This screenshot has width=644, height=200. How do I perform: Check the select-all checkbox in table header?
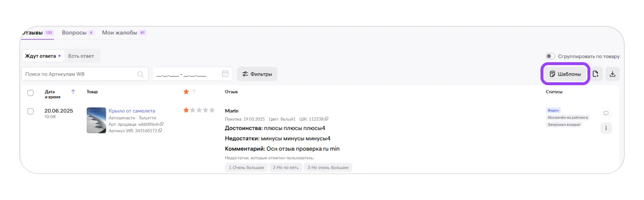coord(31,93)
